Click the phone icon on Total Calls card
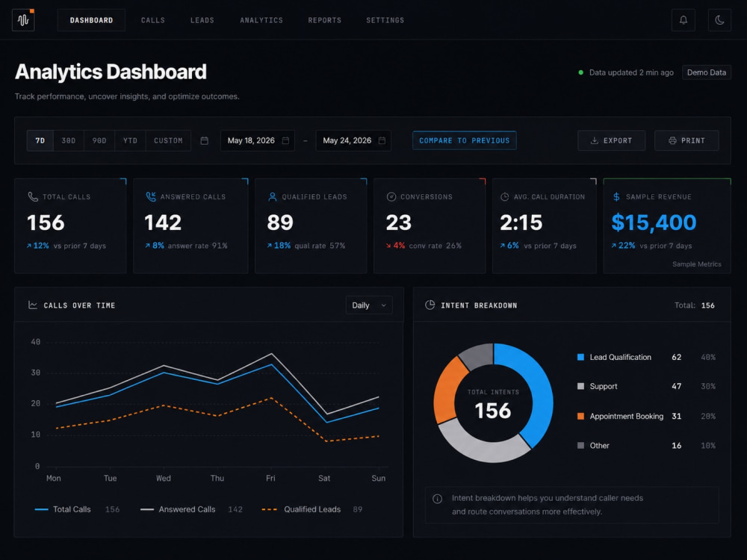 coord(33,196)
